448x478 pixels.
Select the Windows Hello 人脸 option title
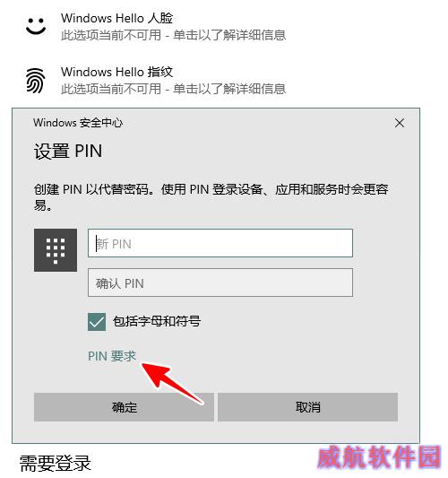[x=117, y=18]
